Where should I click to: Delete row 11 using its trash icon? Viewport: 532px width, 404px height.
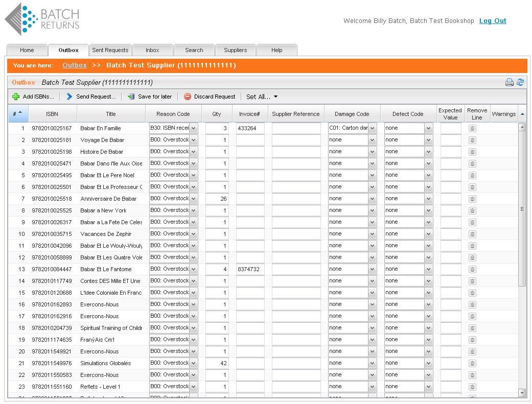[472, 246]
